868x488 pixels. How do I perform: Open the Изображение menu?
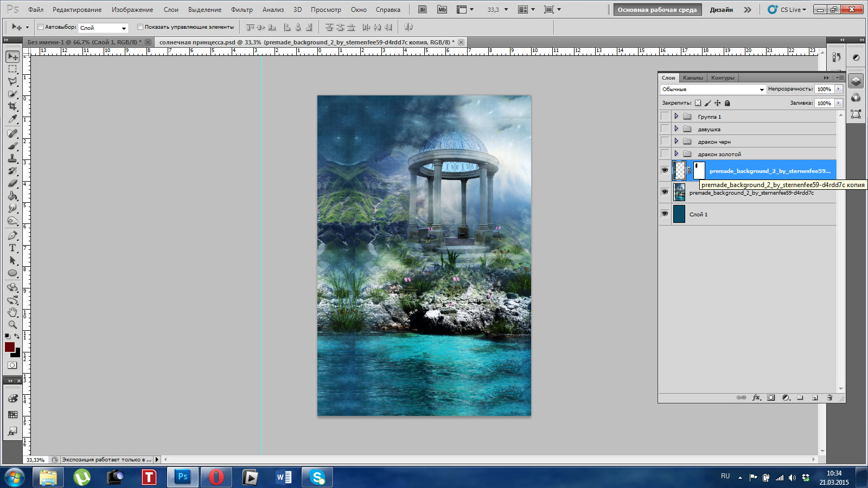132,10
